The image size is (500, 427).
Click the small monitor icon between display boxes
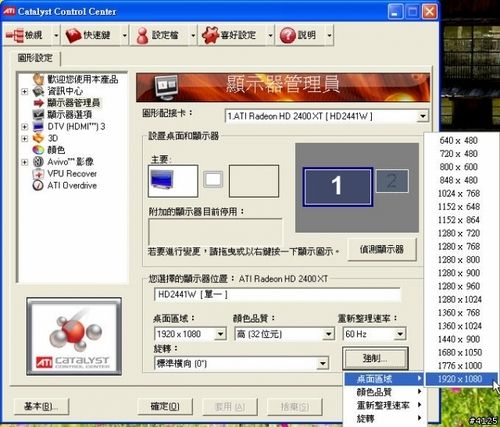[x=213, y=180]
